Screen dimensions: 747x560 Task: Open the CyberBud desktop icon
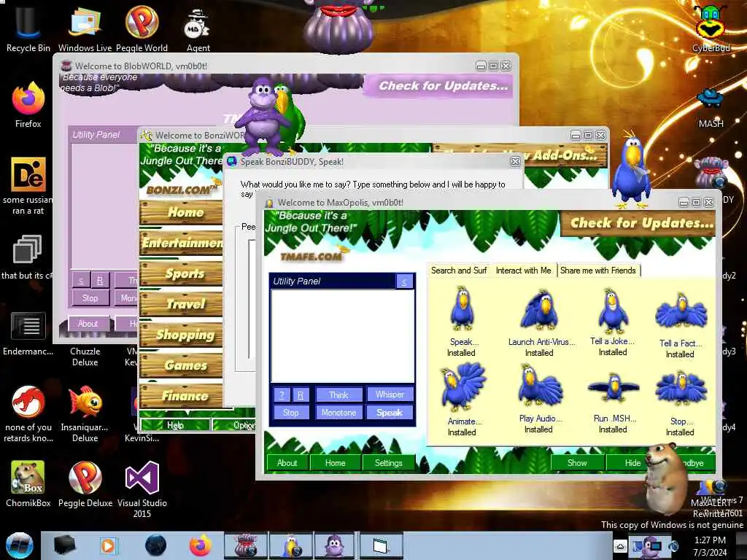[x=711, y=28]
